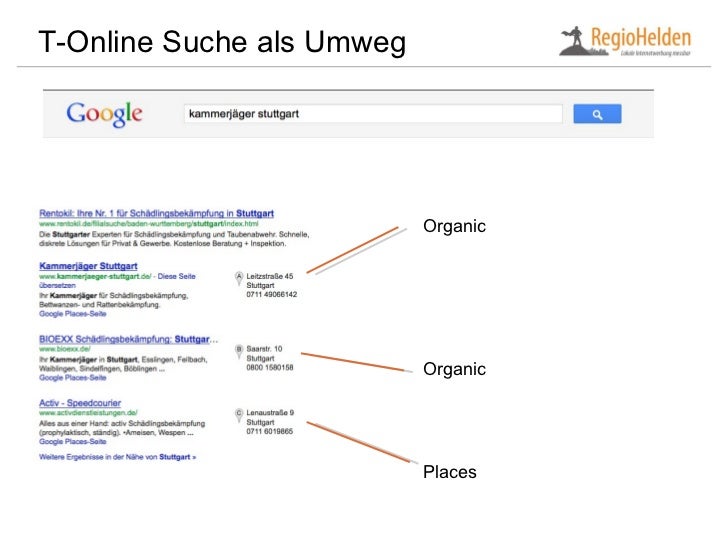The image size is (728, 546).
Task: Open Google Places-Seite under BIOEXX result
Action: point(72,378)
